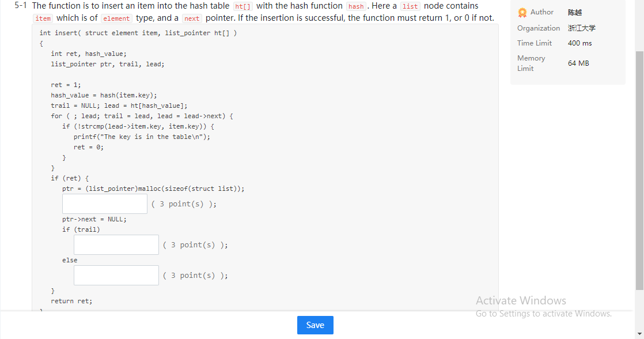The width and height of the screenshot is (644, 339).
Task: Click the Save button
Action: click(x=315, y=325)
